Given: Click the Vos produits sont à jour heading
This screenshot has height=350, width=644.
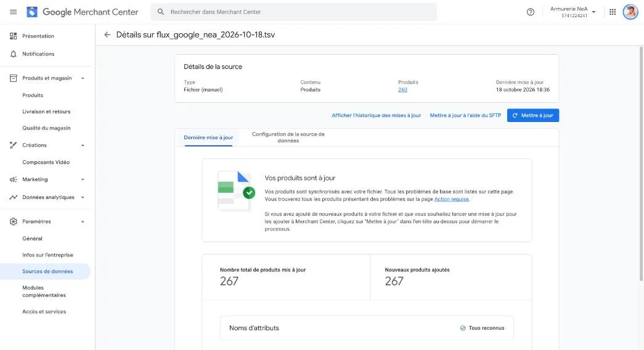Looking at the screenshot, I should tap(300, 178).
